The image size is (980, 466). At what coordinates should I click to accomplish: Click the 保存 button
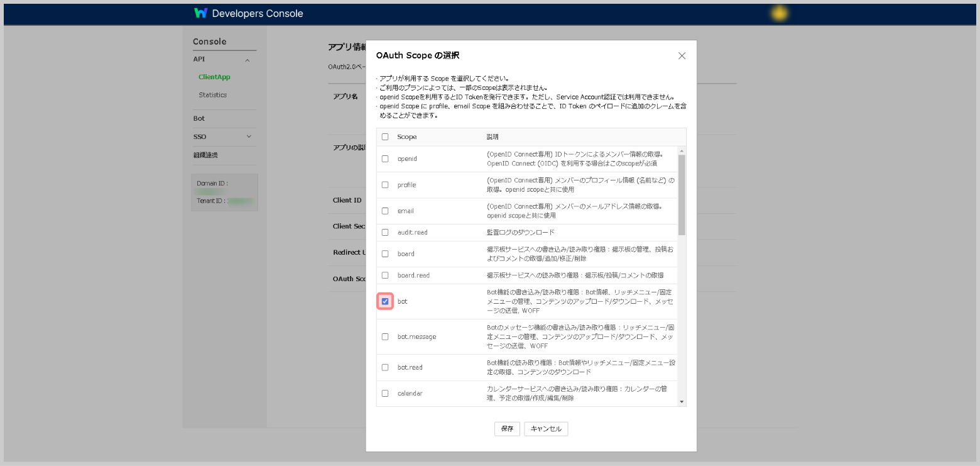507,429
